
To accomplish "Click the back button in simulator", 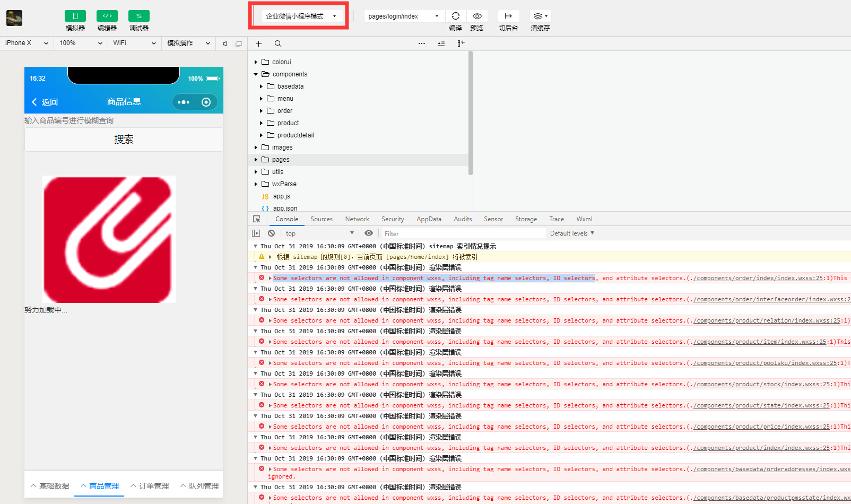I will tap(45, 102).
